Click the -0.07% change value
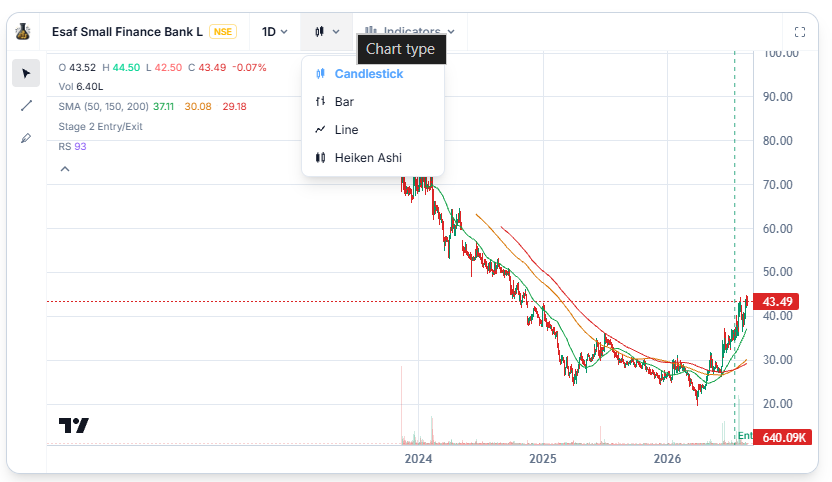Image resolution: width=832 pixels, height=482 pixels. click(x=249, y=67)
